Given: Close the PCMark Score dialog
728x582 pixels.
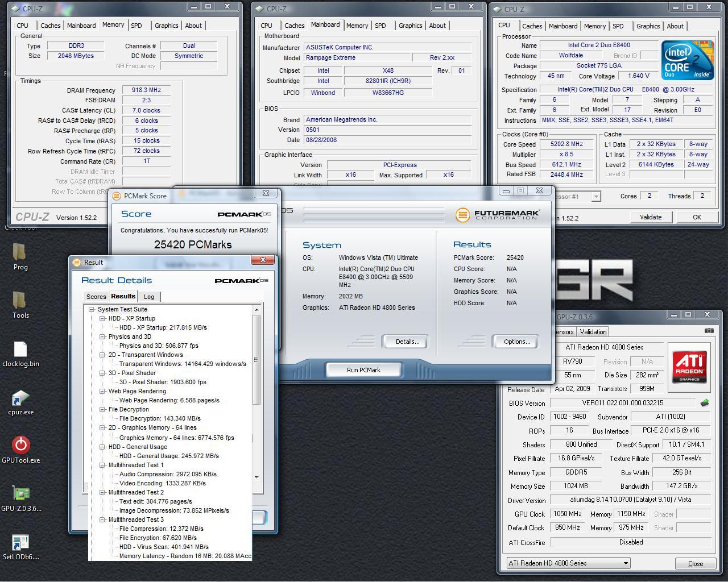Looking at the screenshot, I should tap(266, 193).
